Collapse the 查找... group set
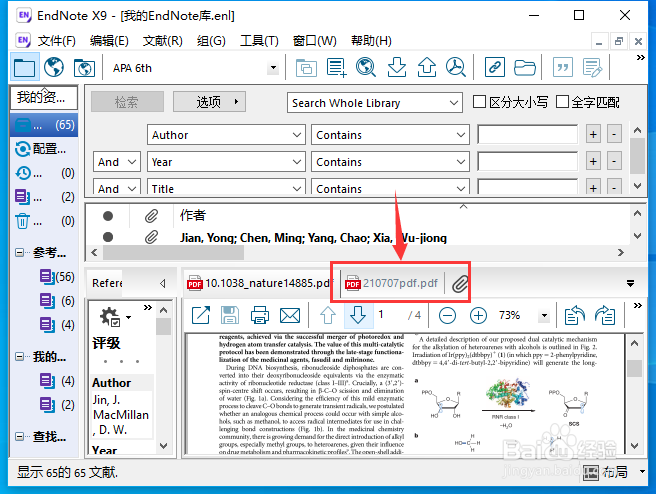This screenshot has height=494, width=656. coord(19,436)
